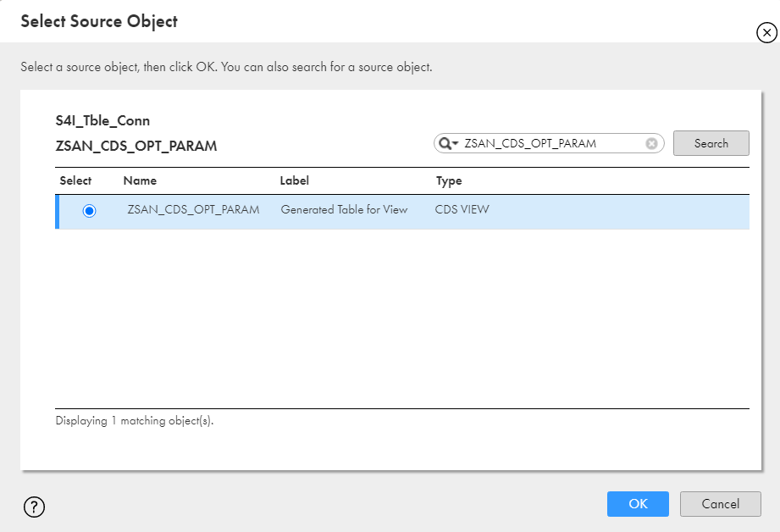Click the Select Source Object dialog title
Image resolution: width=780 pixels, height=532 pixels.
pos(99,21)
